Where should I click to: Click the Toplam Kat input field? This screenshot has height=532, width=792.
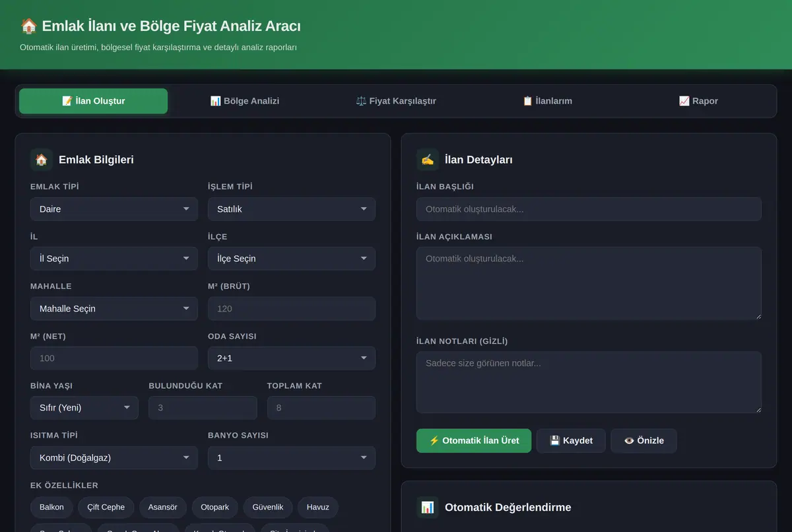[321, 408]
